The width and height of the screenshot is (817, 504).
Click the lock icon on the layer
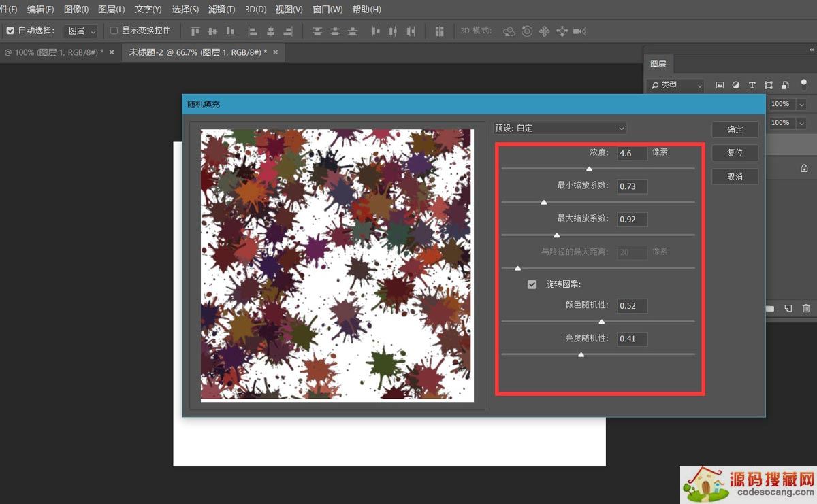coord(804,168)
